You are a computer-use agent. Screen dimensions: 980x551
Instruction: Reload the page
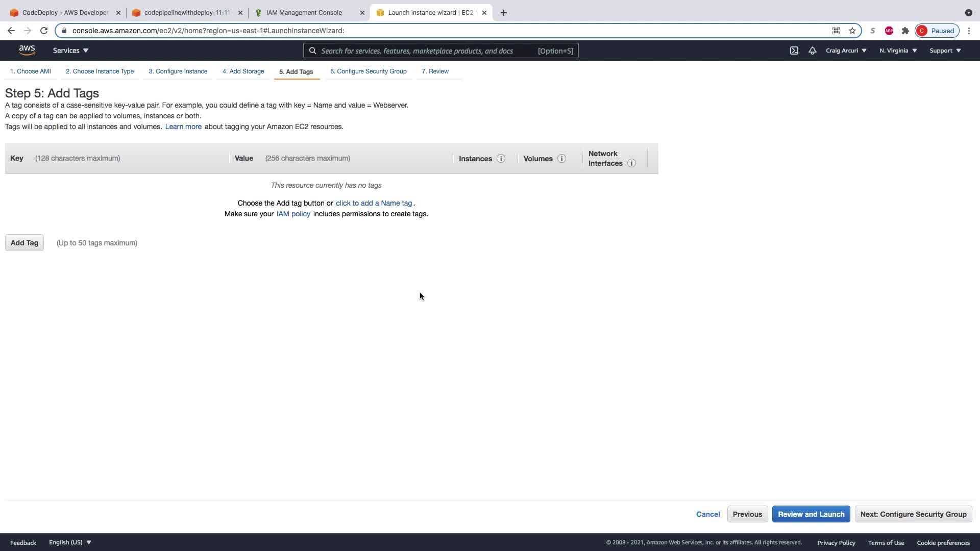coord(44,31)
